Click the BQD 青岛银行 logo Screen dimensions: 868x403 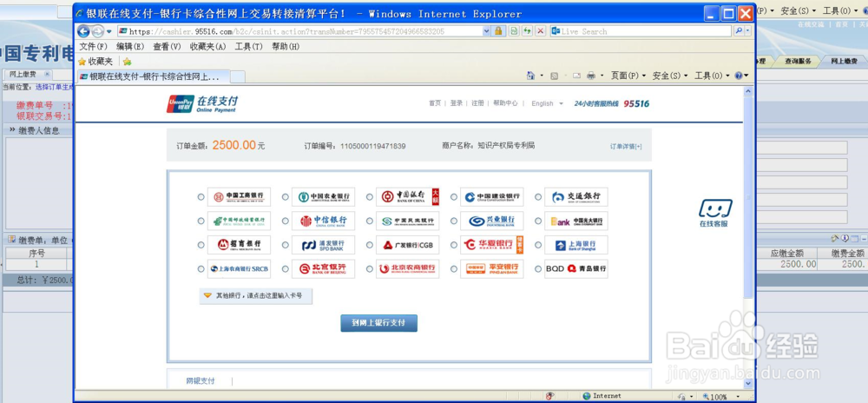point(576,268)
